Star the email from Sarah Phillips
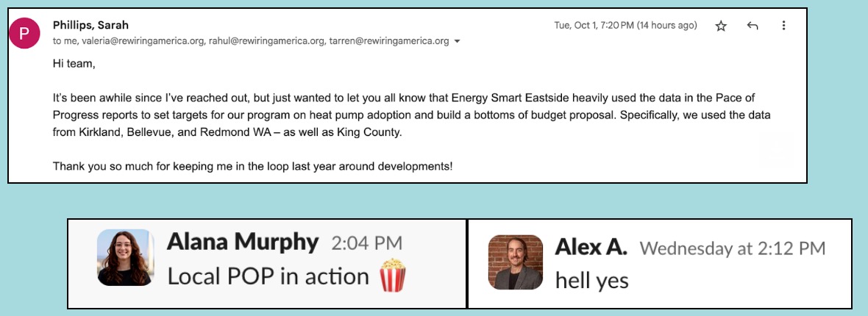Image resolution: width=868 pixels, height=316 pixels. click(x=721, y=26)
